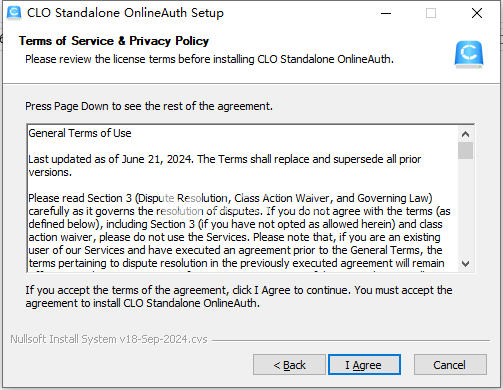Click the 'General Terms of Use' line
503x390 pixels.
point(80,133)
